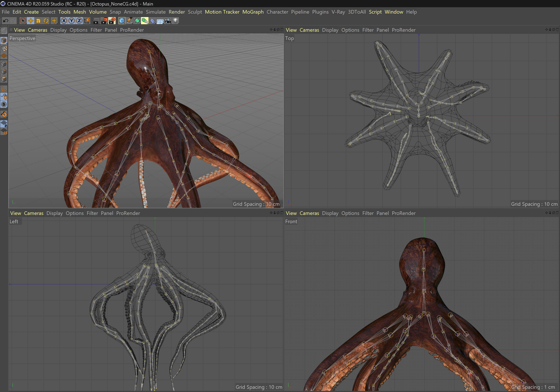Click Render to Picture Viewer icon

click(x=104, y=21)
